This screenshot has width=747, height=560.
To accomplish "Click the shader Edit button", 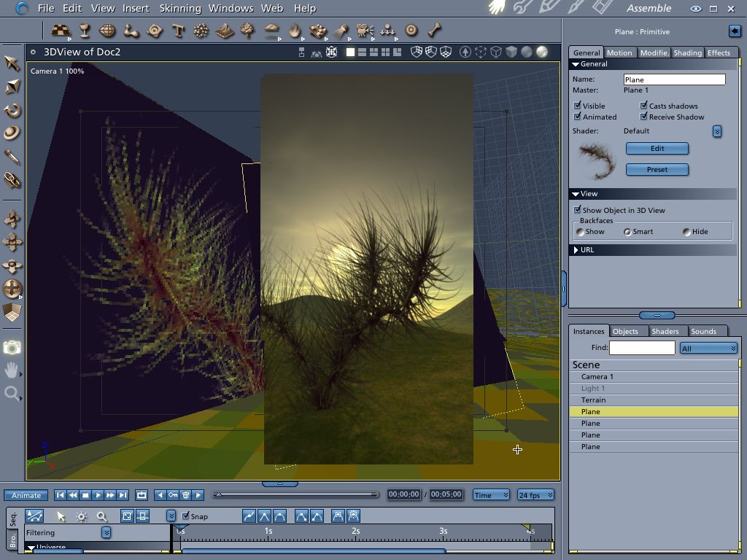I will 657,148.
